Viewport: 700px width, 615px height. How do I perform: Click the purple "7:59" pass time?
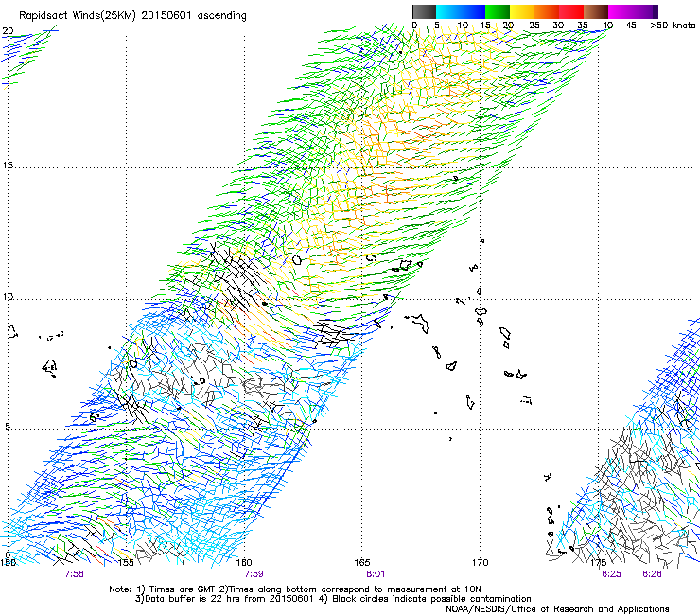(254, 574)
